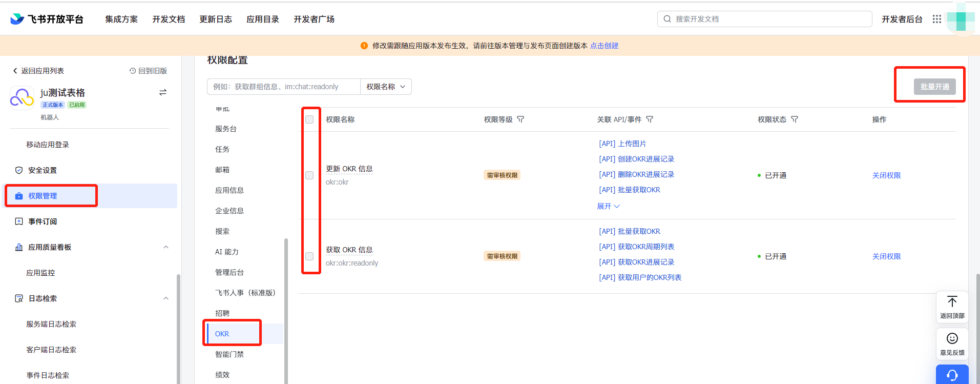Focus the permission search input field
This screenshot has height=384, width=980.
point(284,87)
